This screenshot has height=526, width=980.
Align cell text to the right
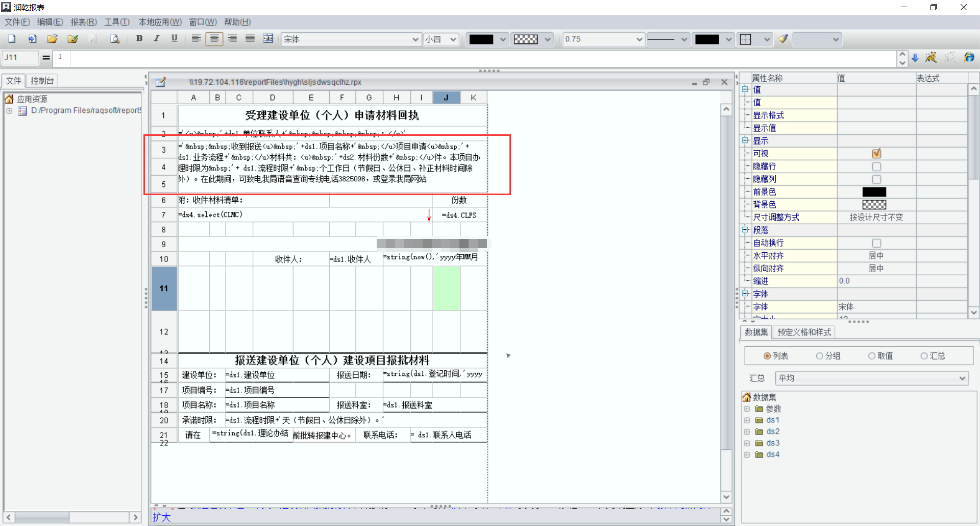tap(232, 38)
